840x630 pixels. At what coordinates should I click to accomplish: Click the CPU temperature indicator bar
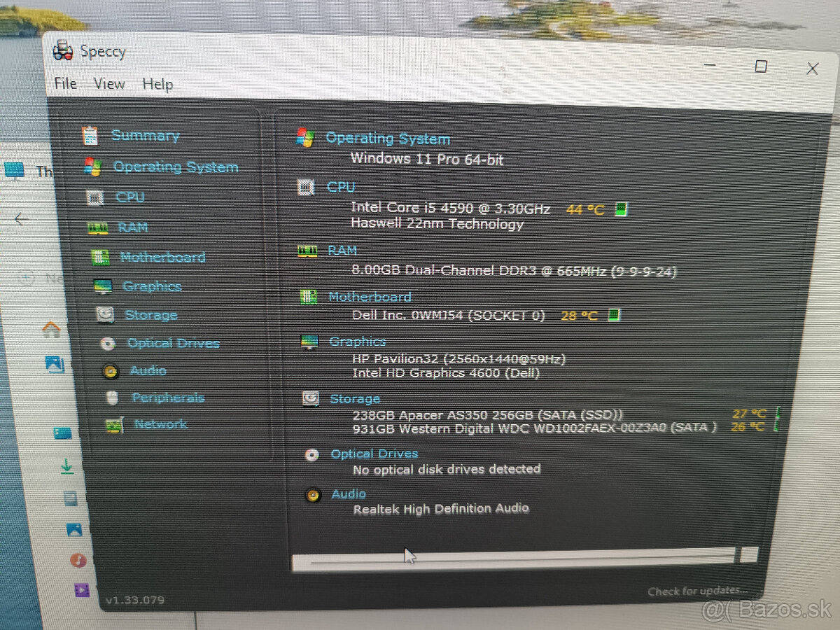[x=619, y=208]
